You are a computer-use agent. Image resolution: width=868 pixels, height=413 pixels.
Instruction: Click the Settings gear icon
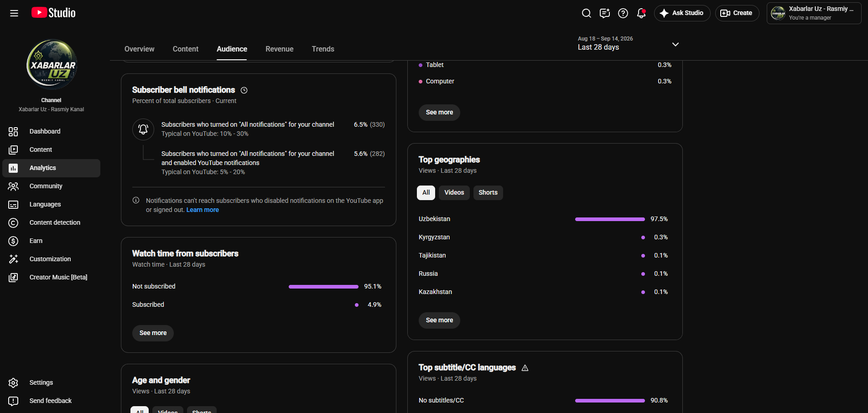[13, 383]
